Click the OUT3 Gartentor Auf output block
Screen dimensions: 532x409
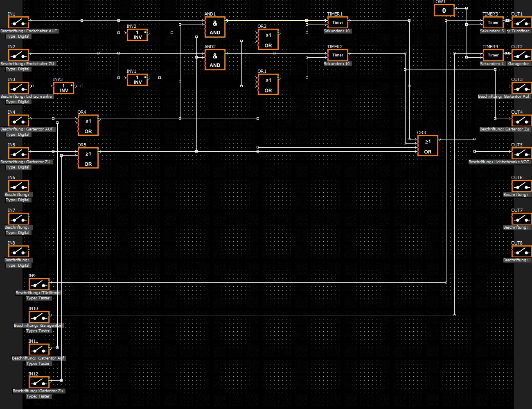[521, 88]
